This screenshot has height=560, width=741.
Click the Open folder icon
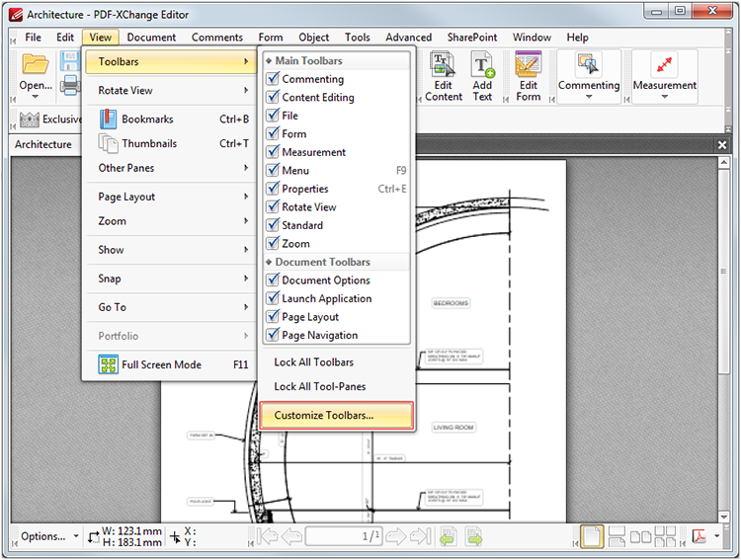coord(36,64)
